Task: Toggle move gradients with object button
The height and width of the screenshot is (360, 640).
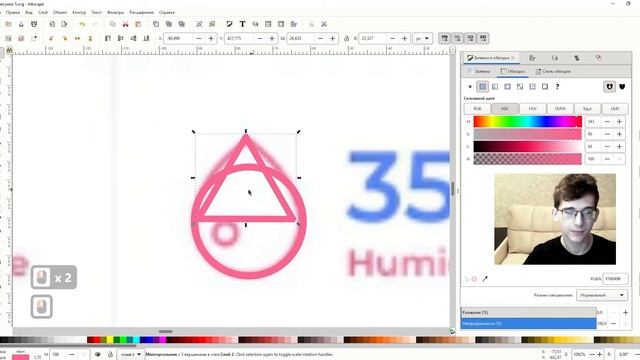Action: [471, 38]
